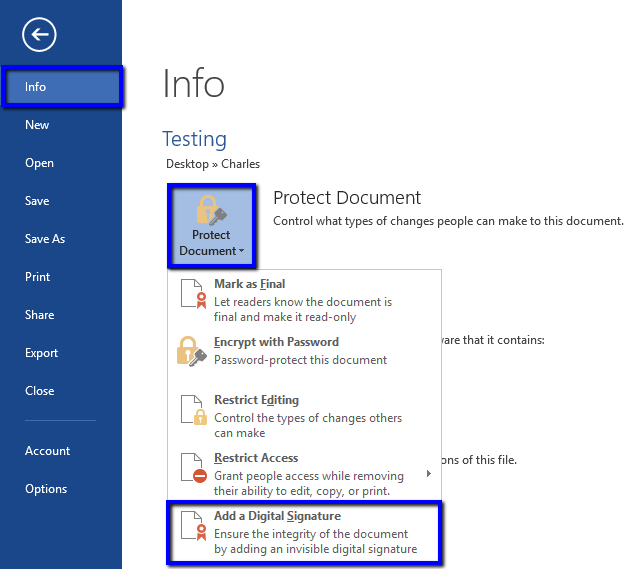Open the Protect Document dropdown button

[212, 226]
